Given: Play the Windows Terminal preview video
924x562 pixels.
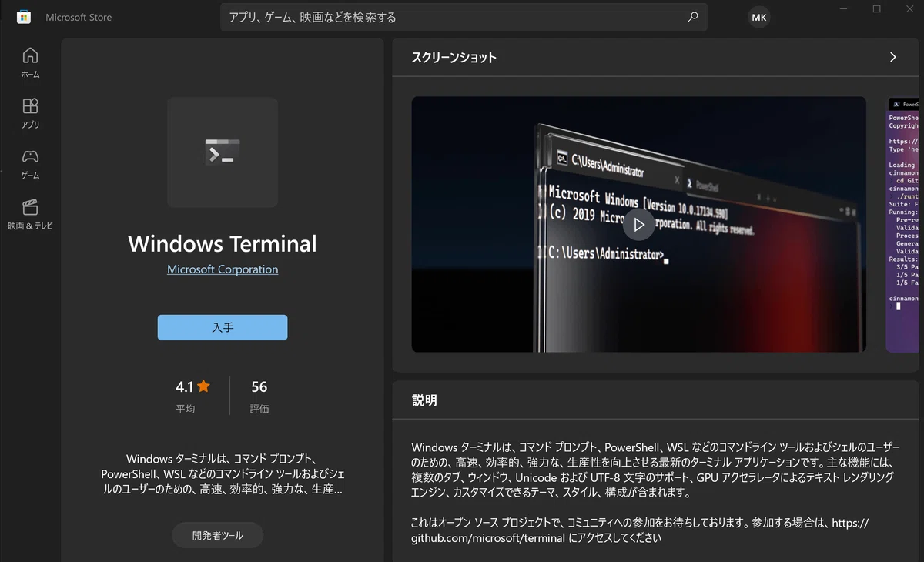Looking at the screenshot, I should tap(638, 225).
